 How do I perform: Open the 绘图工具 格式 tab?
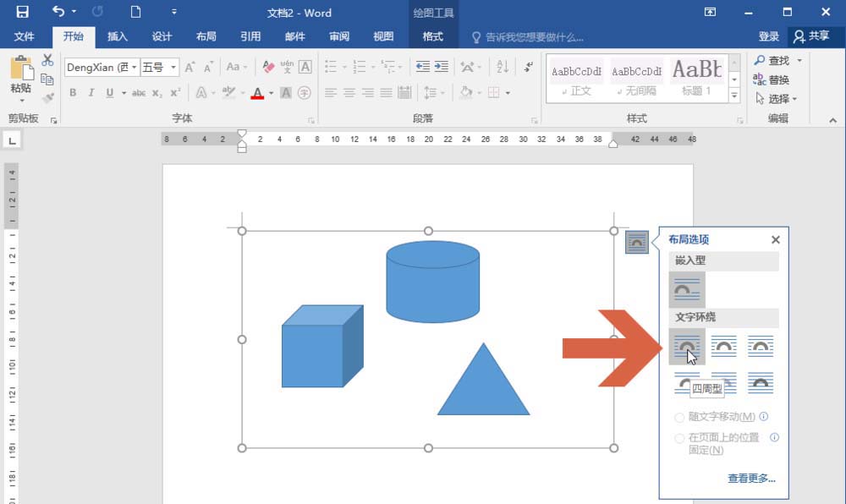[433, 36]
